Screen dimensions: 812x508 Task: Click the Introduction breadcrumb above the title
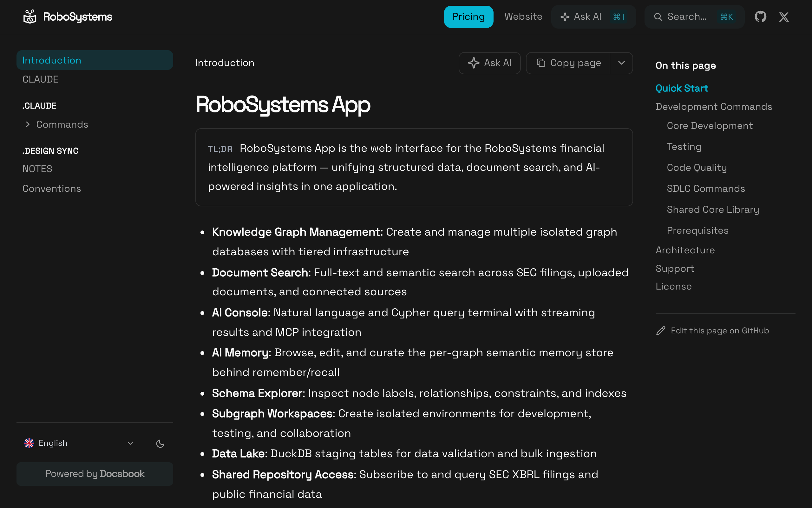click(x=225, y=63)
